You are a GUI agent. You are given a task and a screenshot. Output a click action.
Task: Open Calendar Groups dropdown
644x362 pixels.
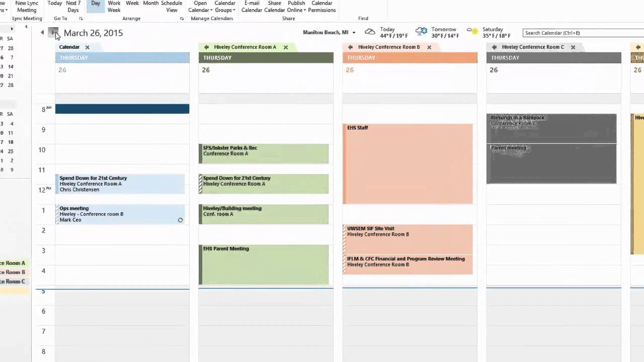(225, 7)
